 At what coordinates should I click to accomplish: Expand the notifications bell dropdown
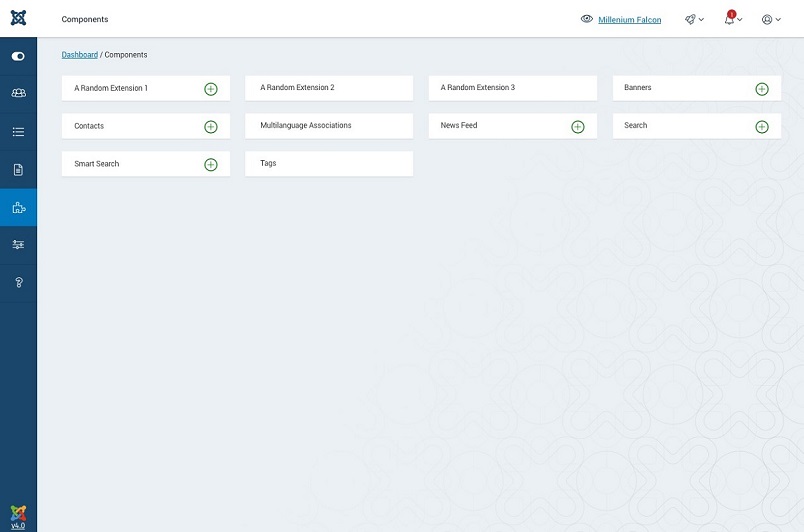pos(733,19)
